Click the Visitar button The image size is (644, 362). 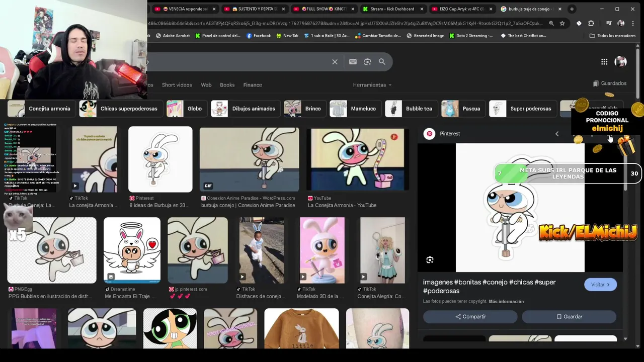tap(600, 285)
